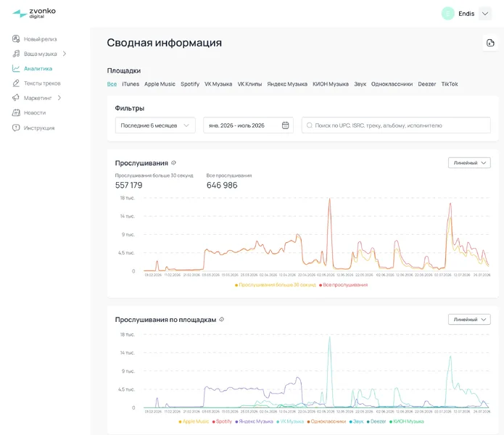Select the Deezer platform tab
504x435 pixels.
click(x=427, y=84)
